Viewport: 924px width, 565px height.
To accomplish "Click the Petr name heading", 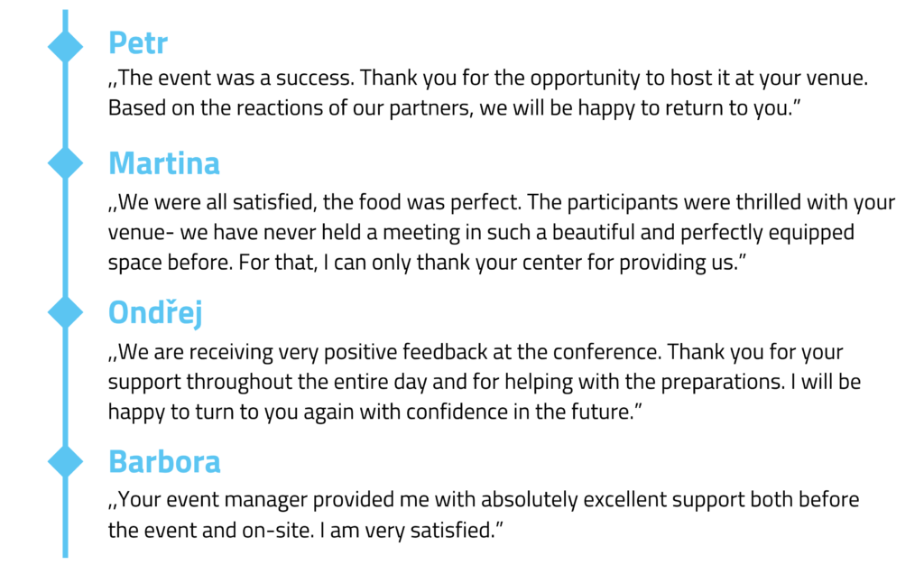I will (138, 43).
